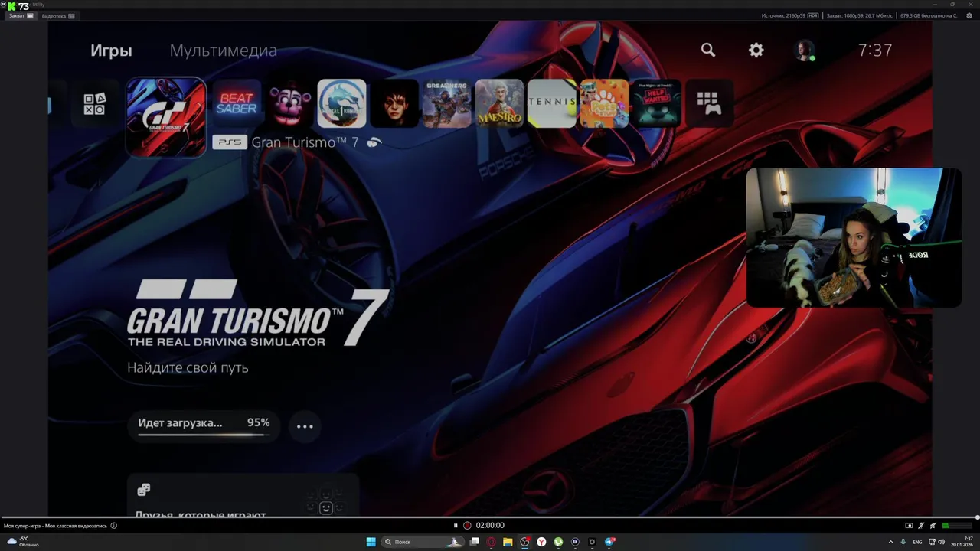
Task: Switch to the Игры tab
Action: (111, 51)
